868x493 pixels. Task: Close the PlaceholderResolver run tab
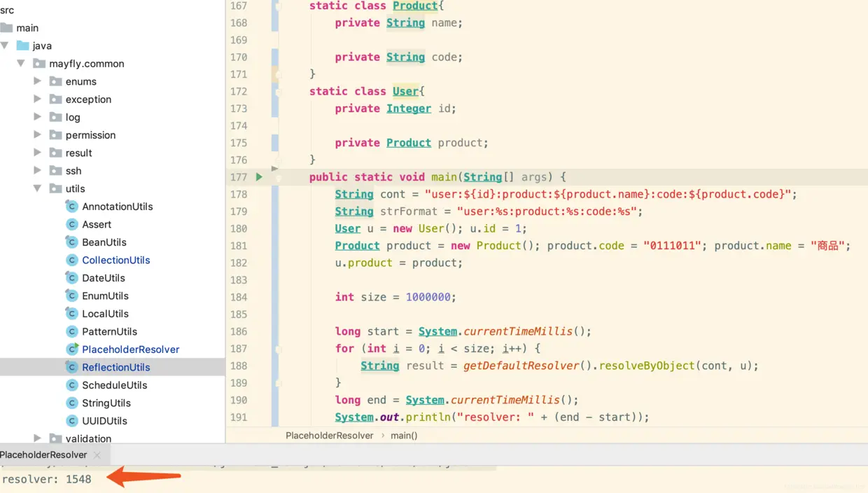pyautogui.click(x=97, y=455)
